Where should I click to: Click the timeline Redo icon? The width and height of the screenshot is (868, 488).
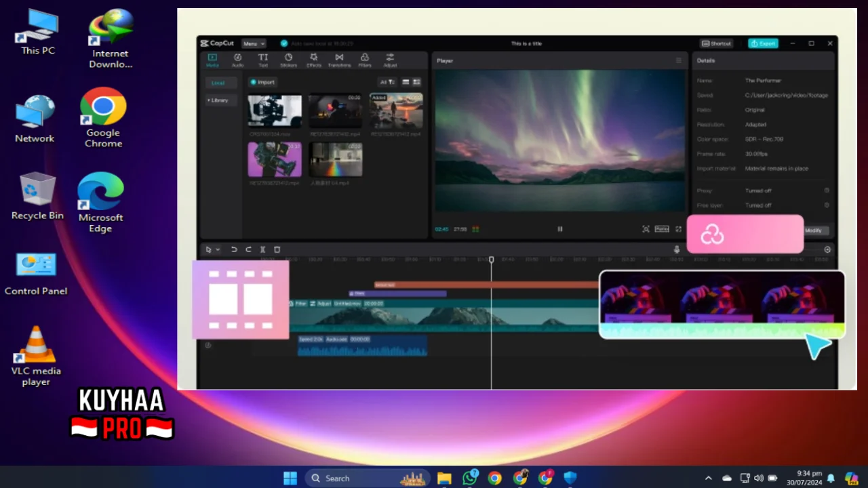point(248,249)
